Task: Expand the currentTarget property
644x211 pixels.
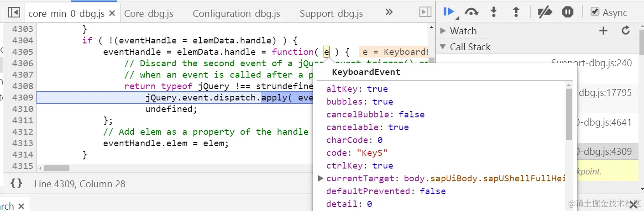Action: [x=320, y=178]
